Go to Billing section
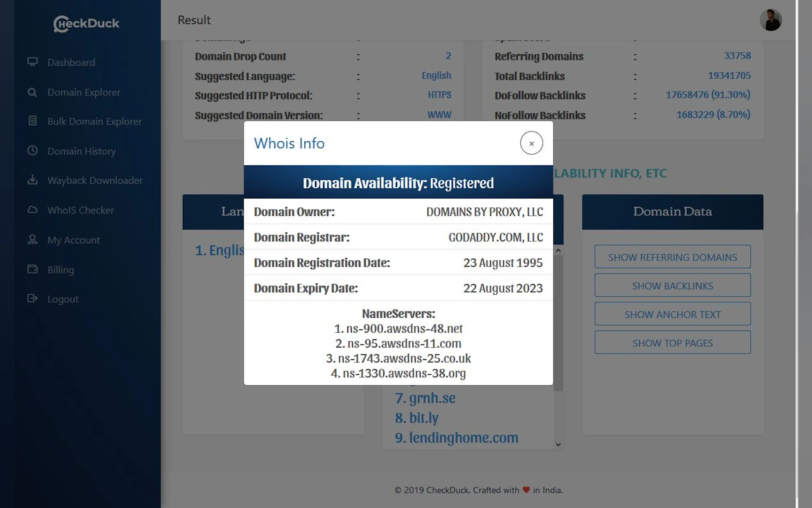Screen dimensions: 812x508 point(61,270)
